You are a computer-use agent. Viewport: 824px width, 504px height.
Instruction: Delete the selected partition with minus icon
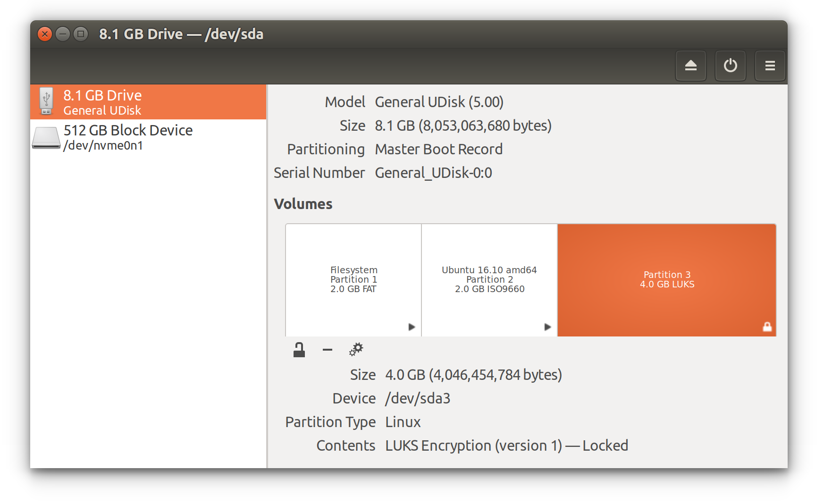point(328,350)
